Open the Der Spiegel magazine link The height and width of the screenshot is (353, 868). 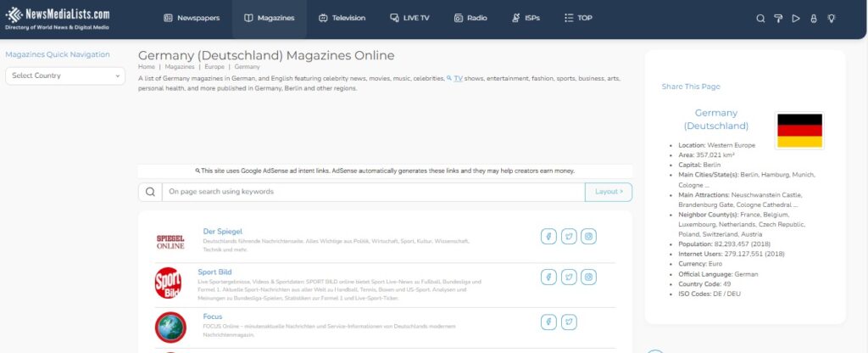[x=223, y=231]
